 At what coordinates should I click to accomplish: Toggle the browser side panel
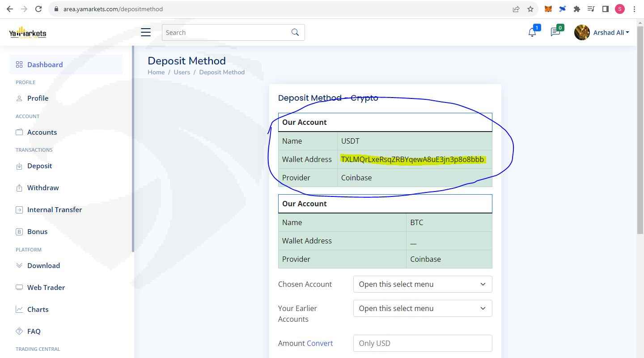pos(605,9)
